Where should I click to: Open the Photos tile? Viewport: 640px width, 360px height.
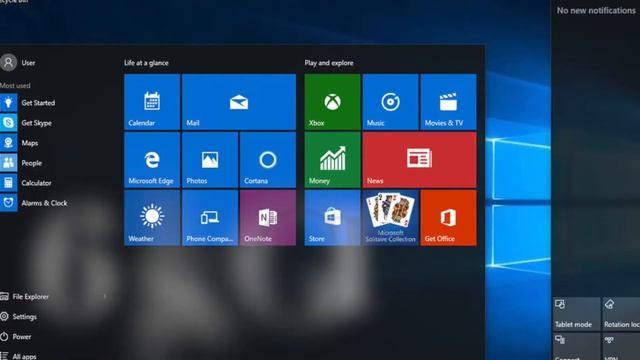coord(210,160)
